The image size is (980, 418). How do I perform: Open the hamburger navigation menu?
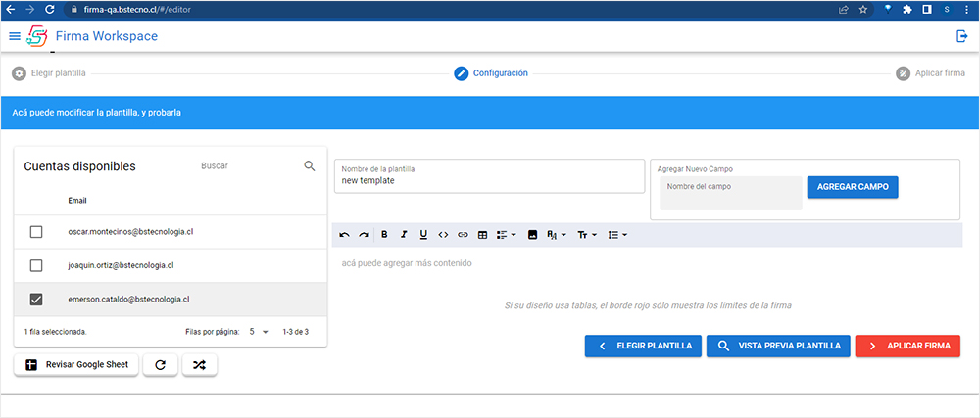click(x=14, y=36)
